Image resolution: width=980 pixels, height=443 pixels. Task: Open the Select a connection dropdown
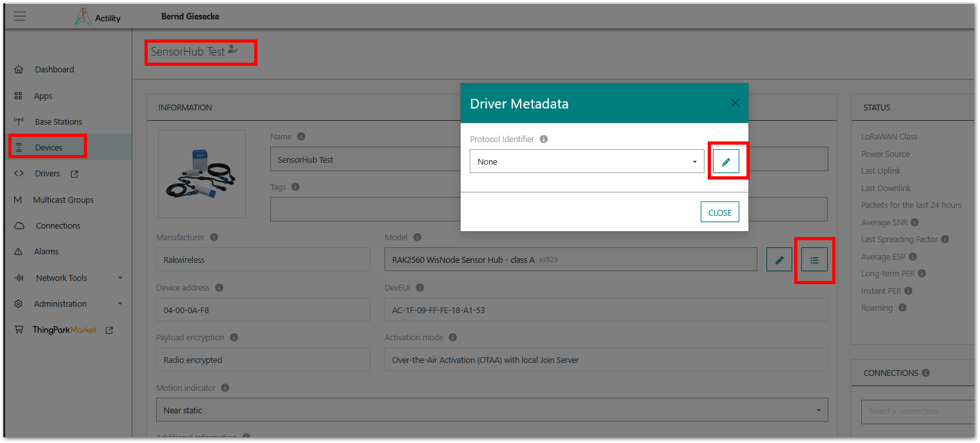click(917, 411)
